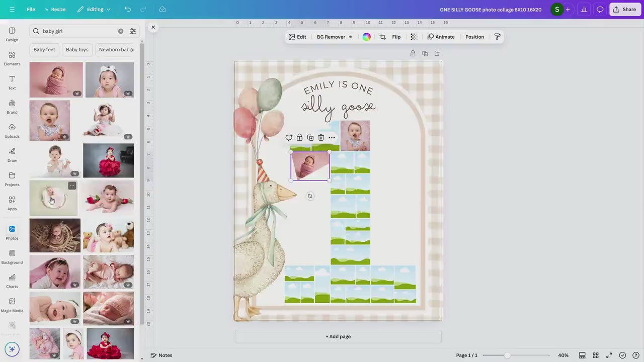
Task: Click the Add page button
Action: (x=338, y=337)
